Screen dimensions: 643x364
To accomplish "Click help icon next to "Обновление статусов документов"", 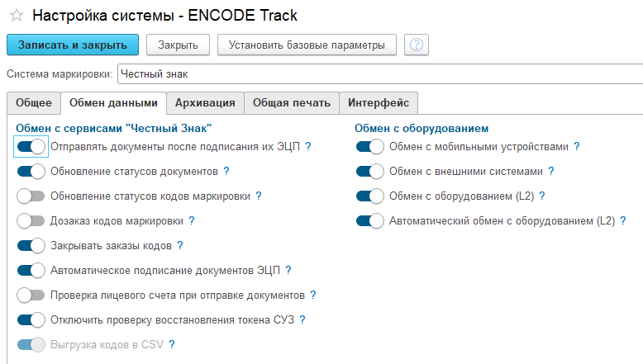I will [226, 172].
